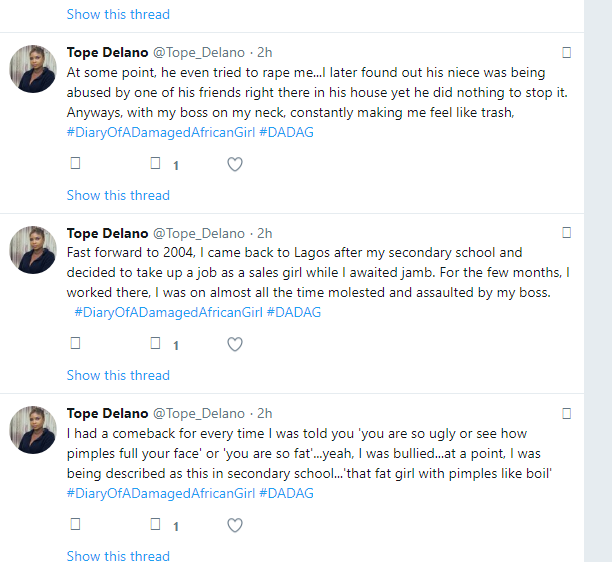Open more options on the 'I had a comeback' tweet

pos(567,412)
